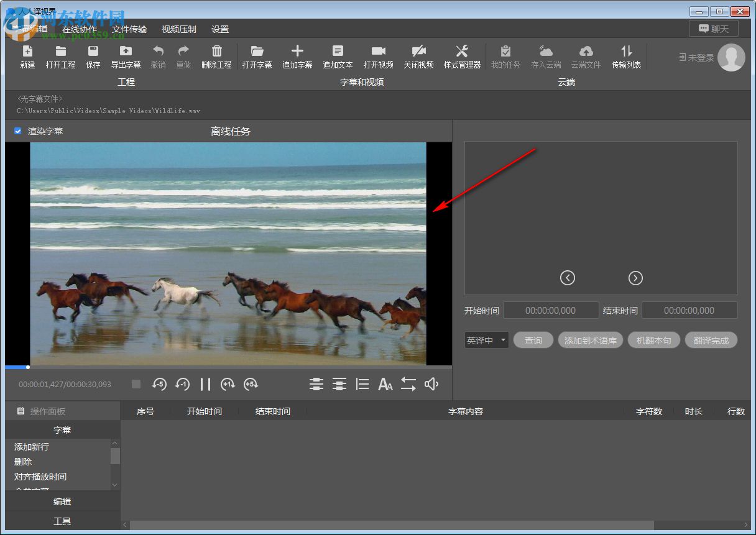Pause the video playback
Viewport: 756px width, 535px height.
[205, 385]
